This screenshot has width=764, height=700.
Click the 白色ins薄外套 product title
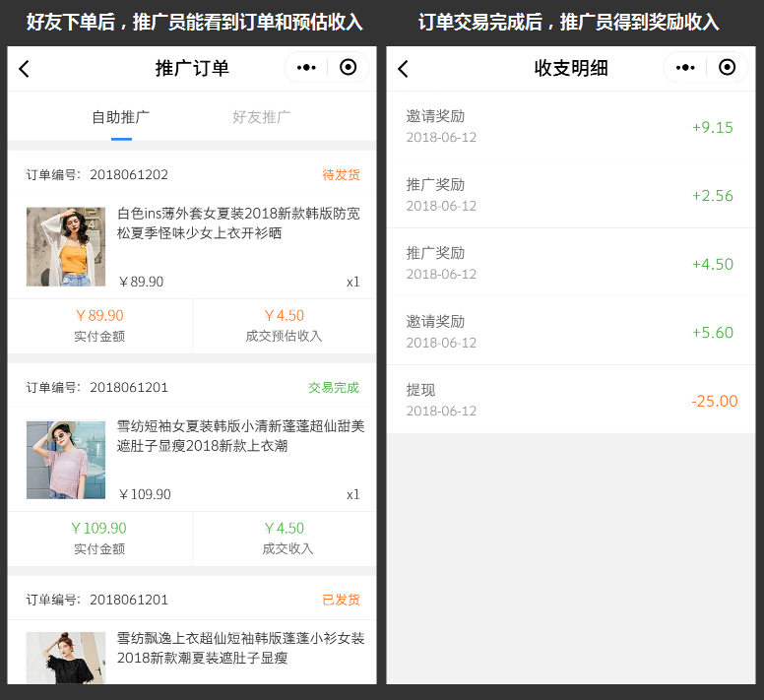(x=239, y=223)
